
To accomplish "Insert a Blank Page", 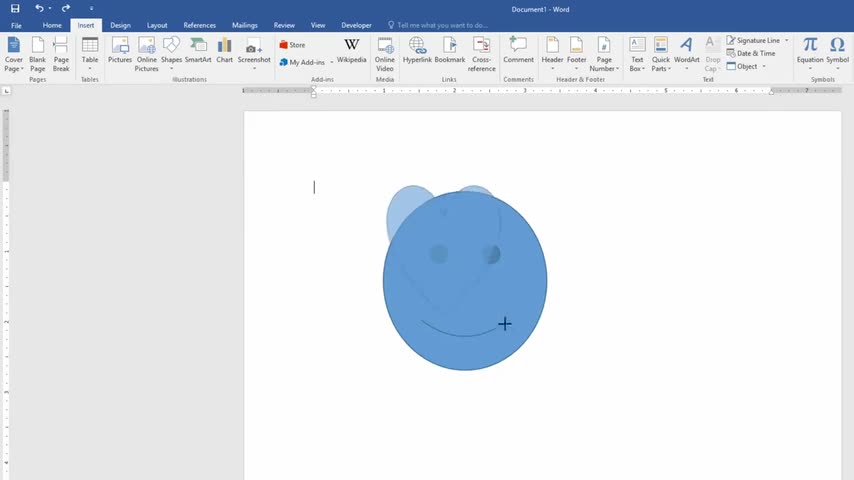I will [x=37, y=52].
